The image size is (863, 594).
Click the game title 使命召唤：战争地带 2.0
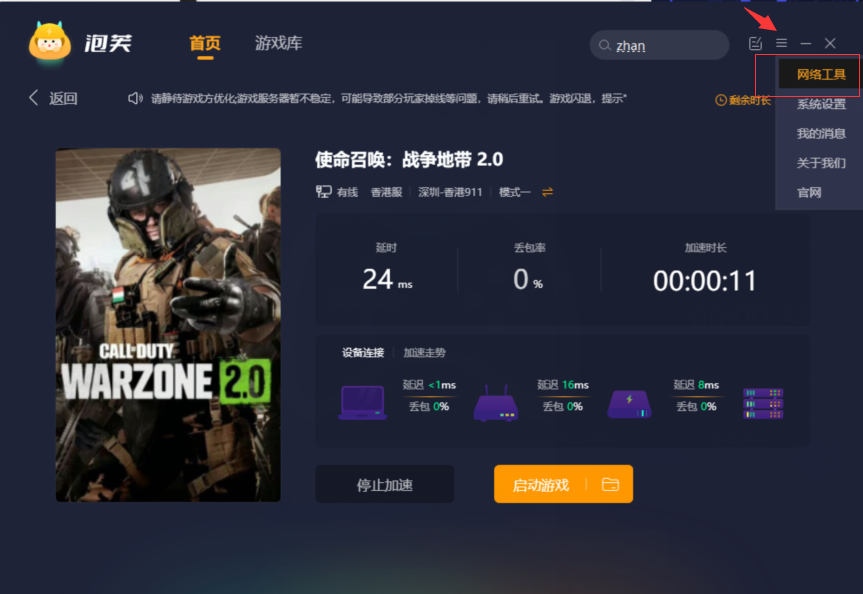(x=409, y=160)
